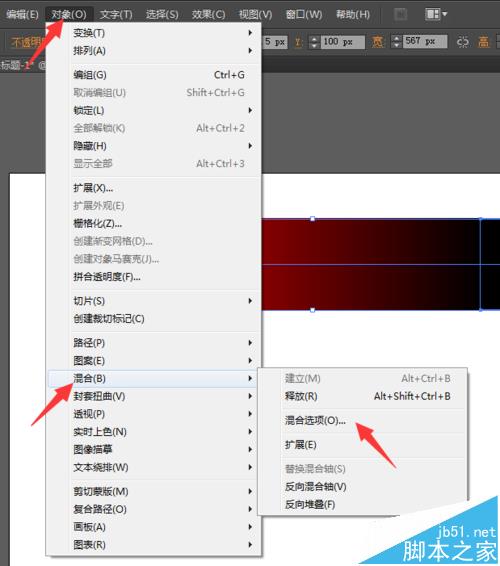
Task: Click the 高 height label link
Action: point(483,42)
